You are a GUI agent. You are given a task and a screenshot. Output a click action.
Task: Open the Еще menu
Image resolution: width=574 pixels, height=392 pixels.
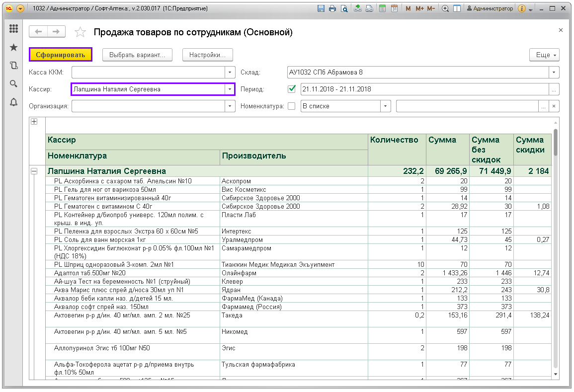point(545,55)
